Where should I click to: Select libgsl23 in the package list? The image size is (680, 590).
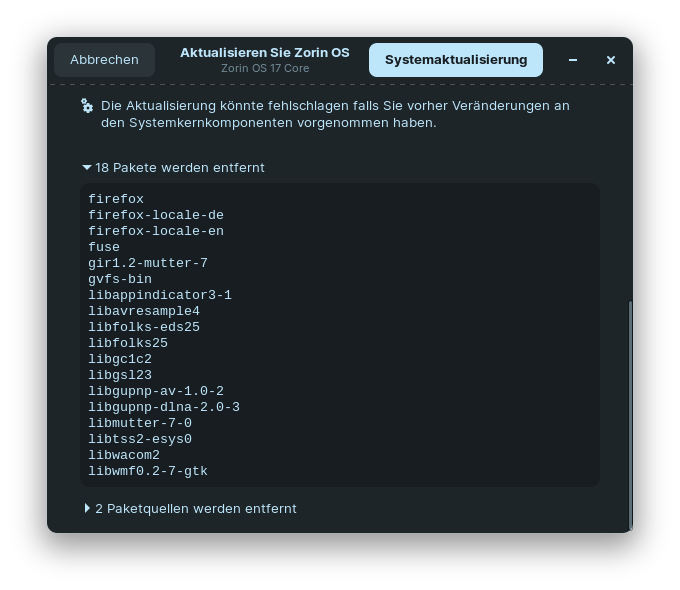pos(120,375)
